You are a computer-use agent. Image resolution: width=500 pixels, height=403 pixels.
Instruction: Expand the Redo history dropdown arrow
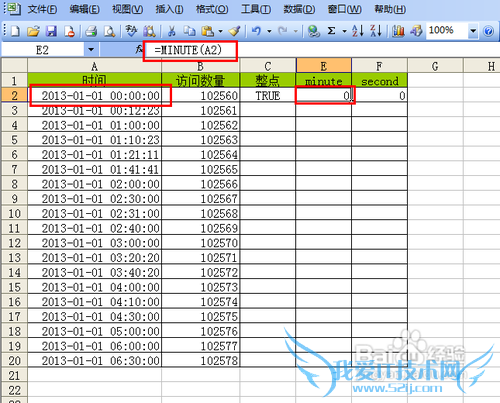295,31
